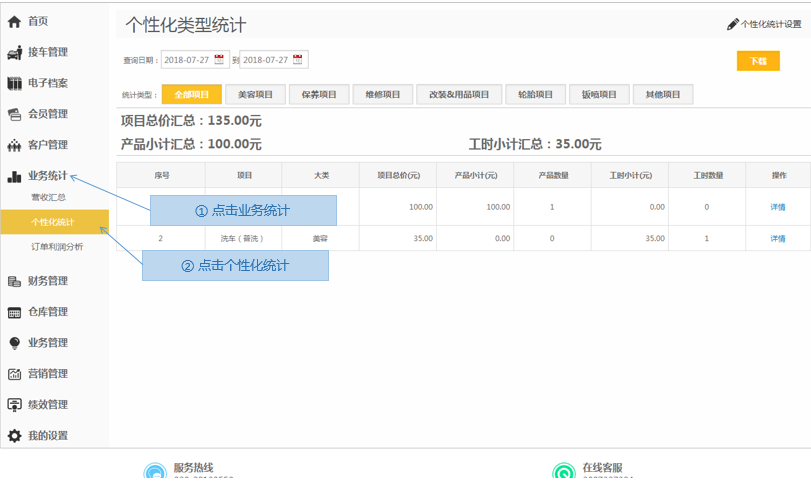Switch to the 维修项目 filter tab
The width and height of the screenshot is (811, 481).
coord(382,95)
